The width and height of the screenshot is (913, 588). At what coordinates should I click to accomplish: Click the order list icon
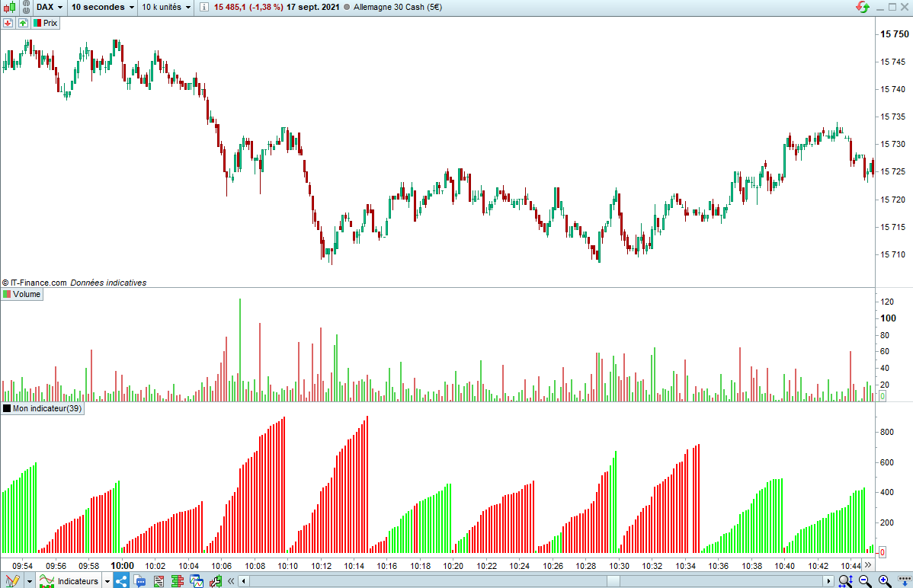159,580
